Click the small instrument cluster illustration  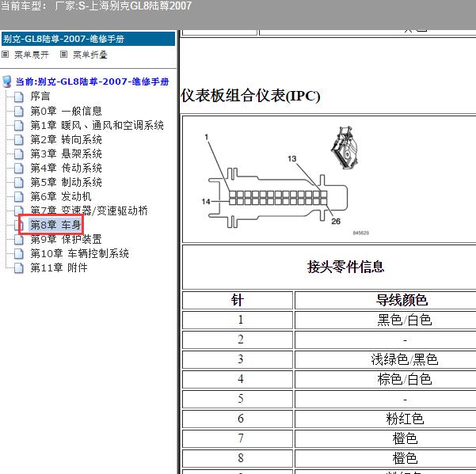pyautogui.click(x=345, y=148)
